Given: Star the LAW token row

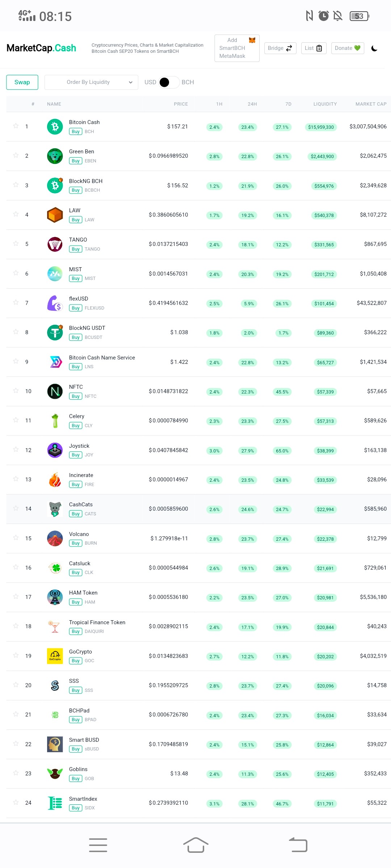Looking at the screenshot, I should 16,214.
